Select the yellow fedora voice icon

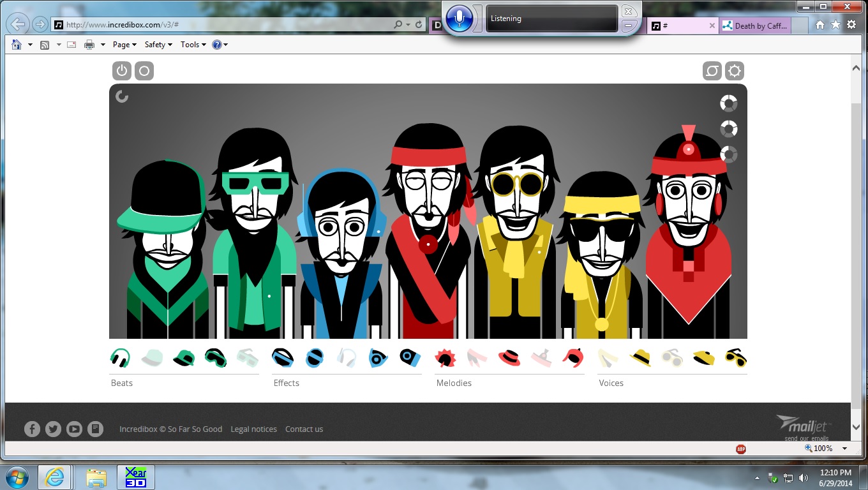click(640, 358)
